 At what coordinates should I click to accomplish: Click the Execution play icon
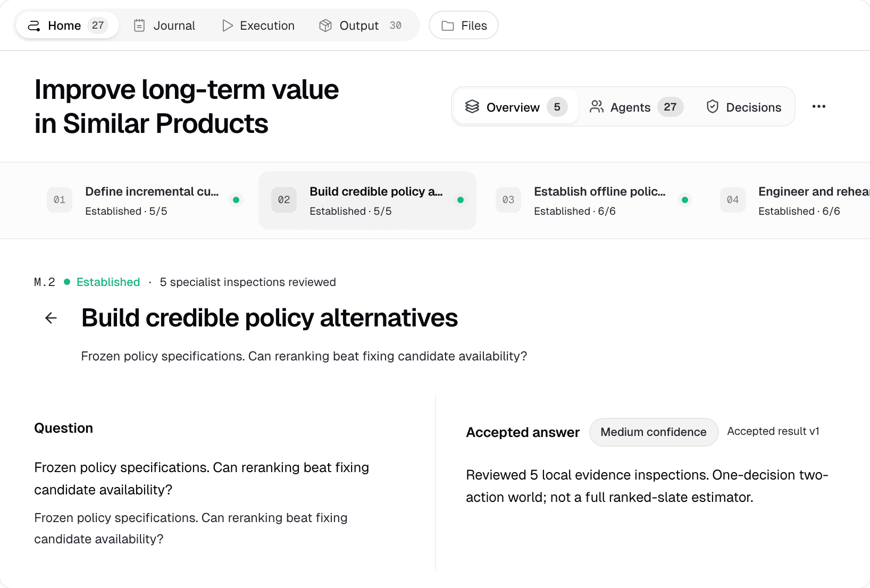tap(228, 26)
